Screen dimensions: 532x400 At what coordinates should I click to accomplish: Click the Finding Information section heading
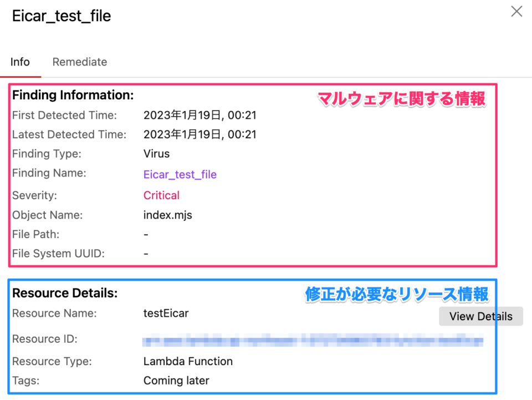(x=73, y=95)
